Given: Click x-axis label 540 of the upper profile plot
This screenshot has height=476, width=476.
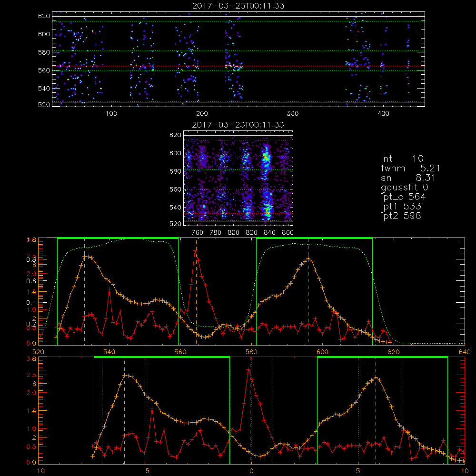Looking at the screenshot, I should 109,352.
